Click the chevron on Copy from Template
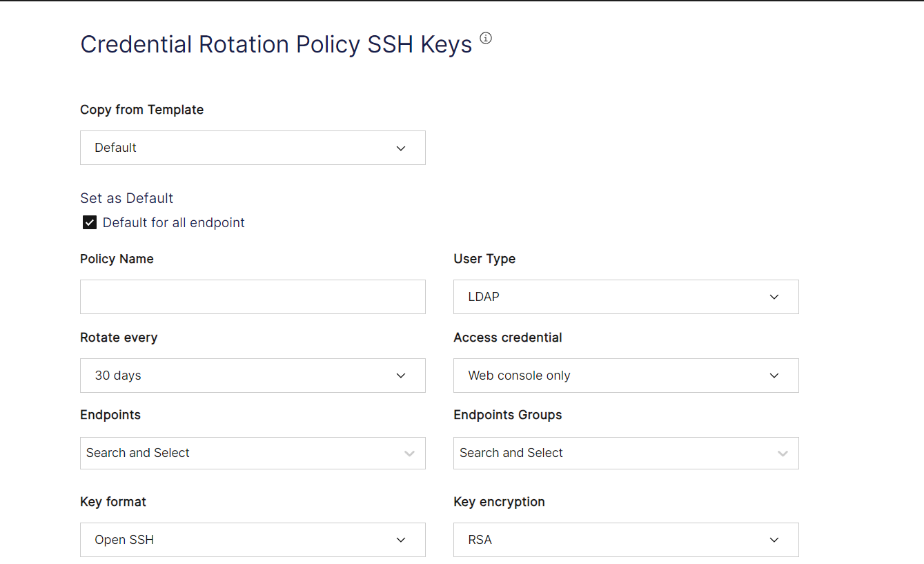The width and height of the screenshot is (924, 564). (x=401, y=148)
